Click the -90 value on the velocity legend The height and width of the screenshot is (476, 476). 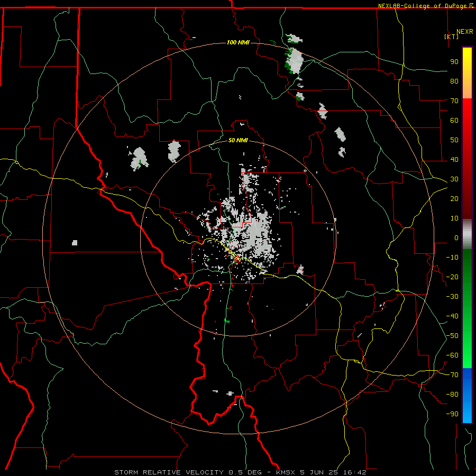[x=452, y=414]
